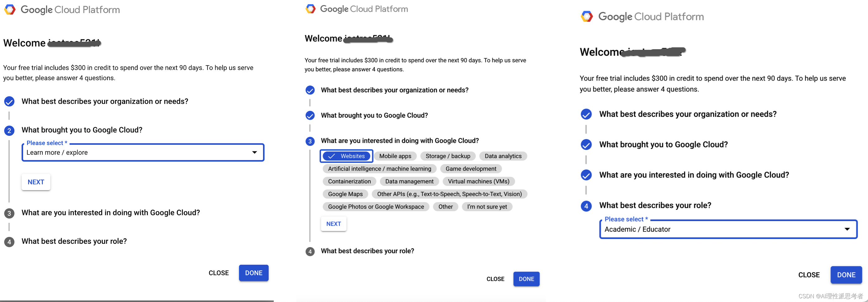Select Artificial intelligence / machine learning chip
The height and width of the screenshot is (302, 868).
(x=380, y=169)
